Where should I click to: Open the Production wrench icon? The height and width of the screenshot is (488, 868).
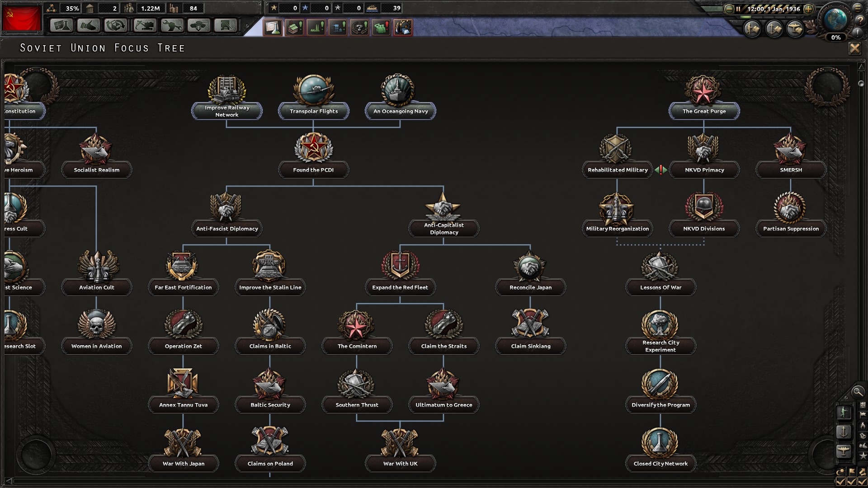click(x=172, y=25)
